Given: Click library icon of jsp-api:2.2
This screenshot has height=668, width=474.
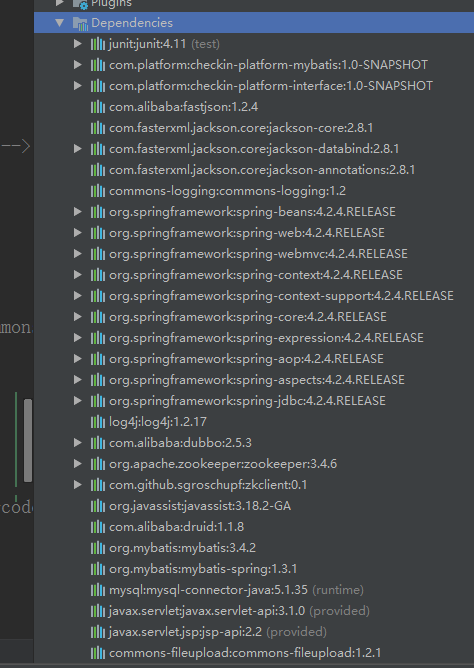Looking at the screenshot, I should [98, 632].
